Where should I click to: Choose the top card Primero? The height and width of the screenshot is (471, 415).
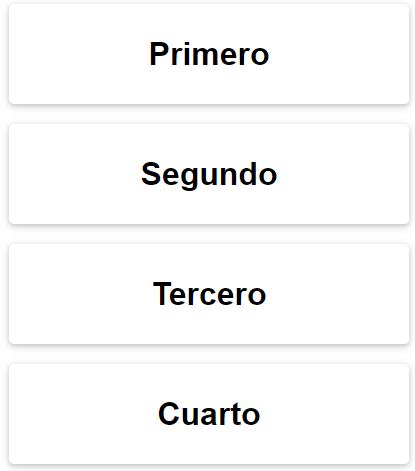click(209, 54)
